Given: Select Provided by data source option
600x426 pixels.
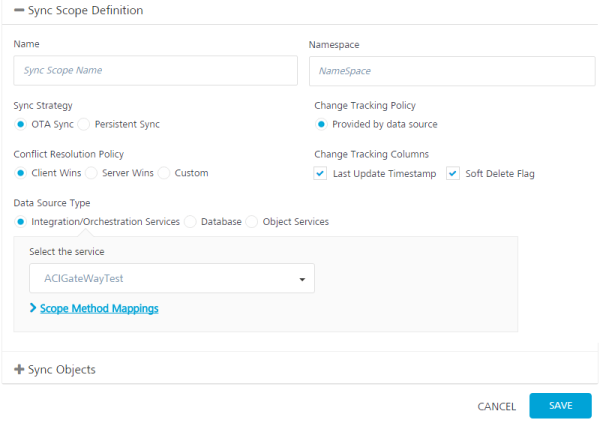Looking at the screenshot, I should click(x=321, y=124).
